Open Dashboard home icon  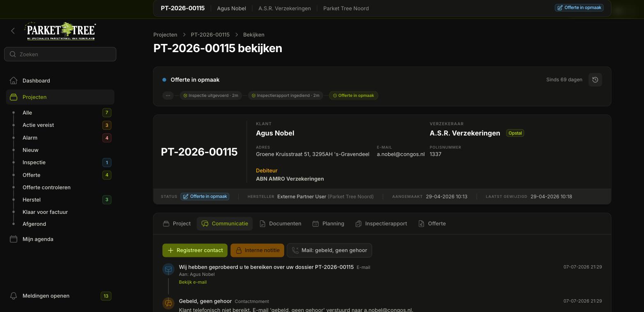14,80
